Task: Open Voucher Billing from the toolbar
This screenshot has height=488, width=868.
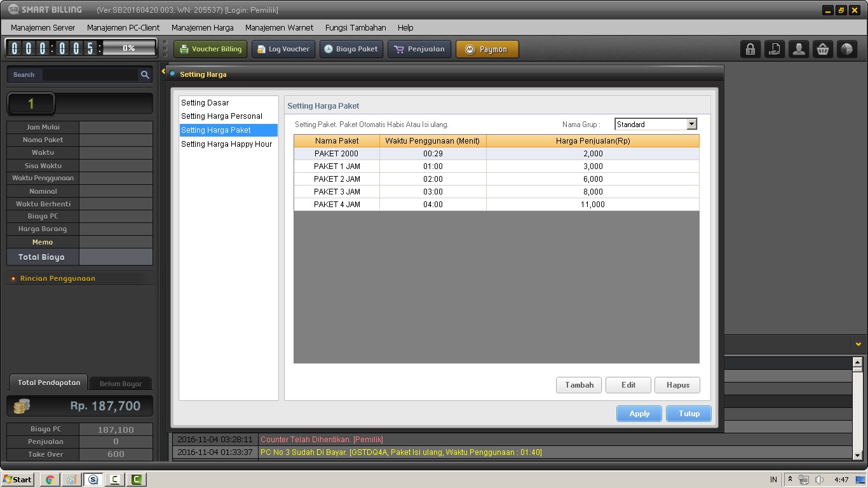Action: [210, 49]
